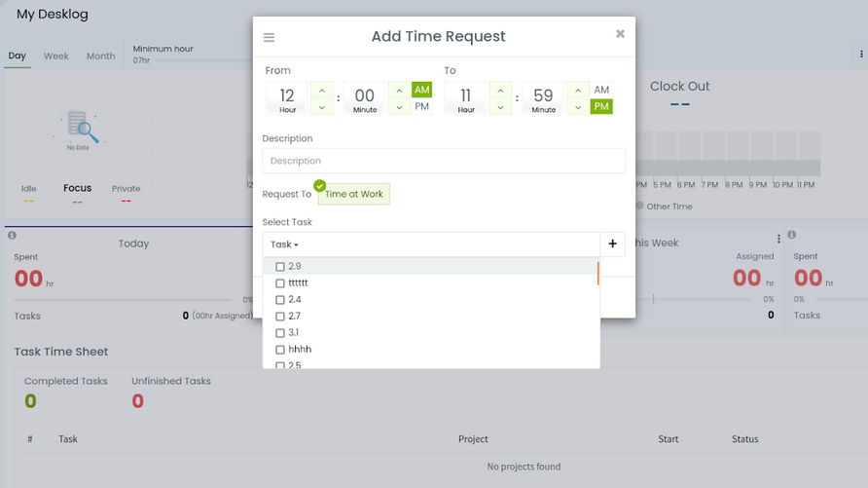Open the three-dot menu in This Week panel
The image size is (868, 488).
(778, 239)
